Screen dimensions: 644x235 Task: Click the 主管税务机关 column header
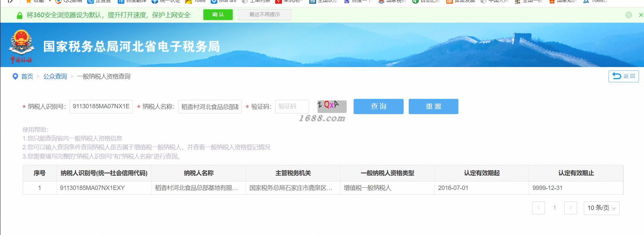293,173
